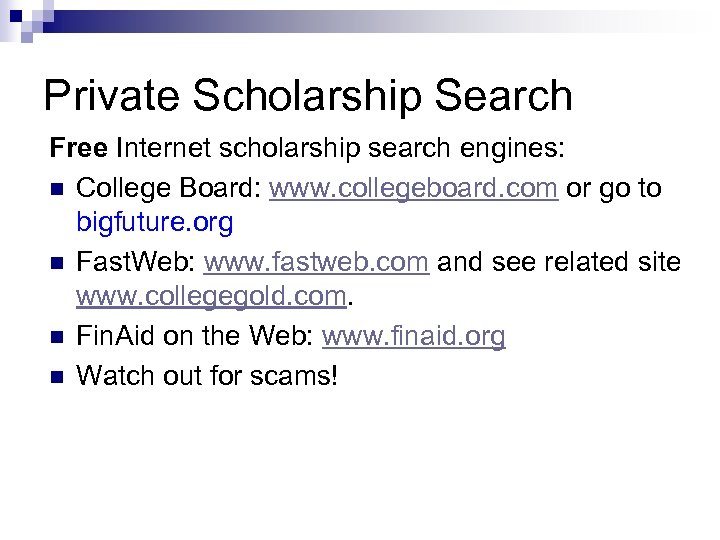The image size is (720, 540).
Task: Select the Watch out for scams! line
Action: tap(208, 375)
